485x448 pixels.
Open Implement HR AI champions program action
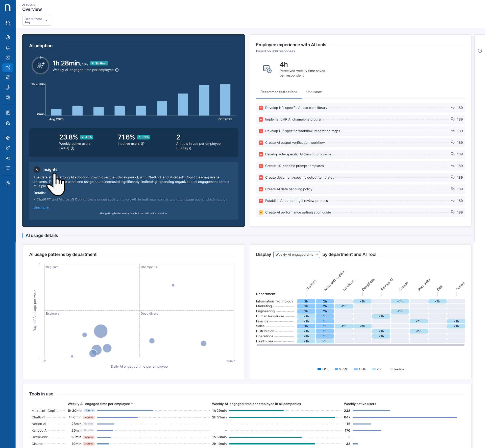tap(294, 120)
